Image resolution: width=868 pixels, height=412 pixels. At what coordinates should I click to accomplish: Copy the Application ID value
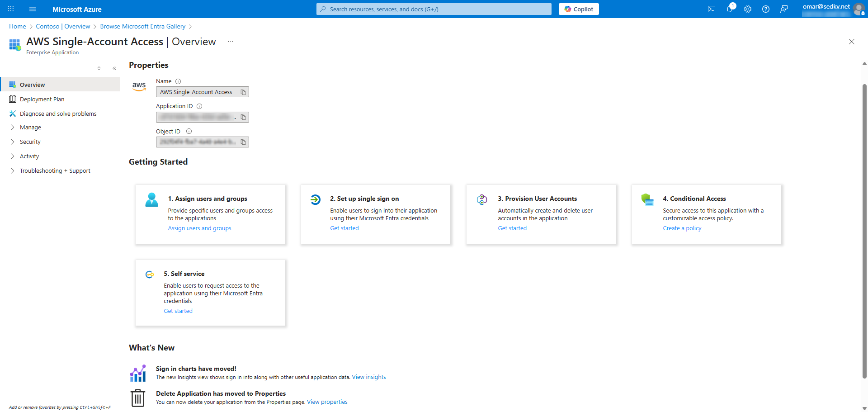243,117
